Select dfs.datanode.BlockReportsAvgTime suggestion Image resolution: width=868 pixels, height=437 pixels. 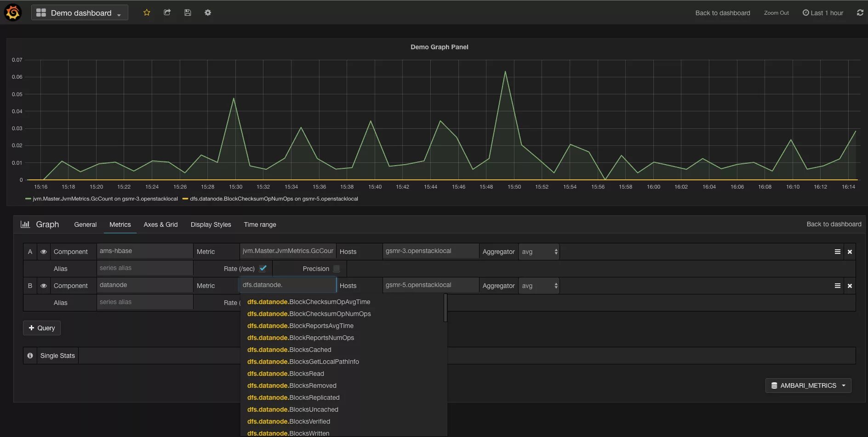tap(300, 326)
